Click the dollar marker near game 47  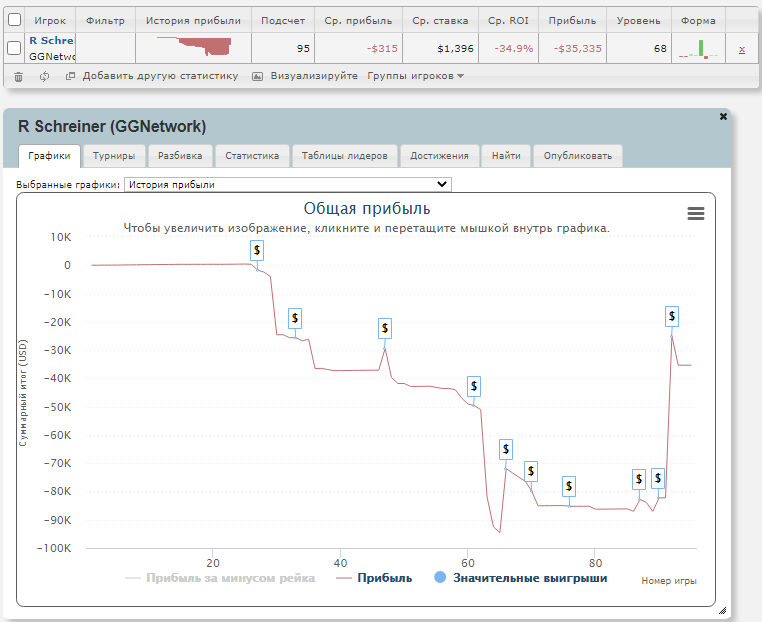click(385, 328)
